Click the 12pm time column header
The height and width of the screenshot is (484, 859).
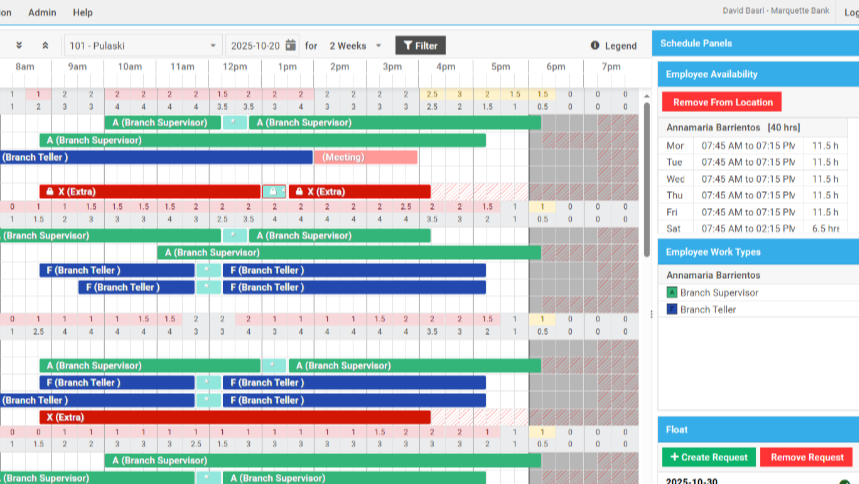click(234, 66)
